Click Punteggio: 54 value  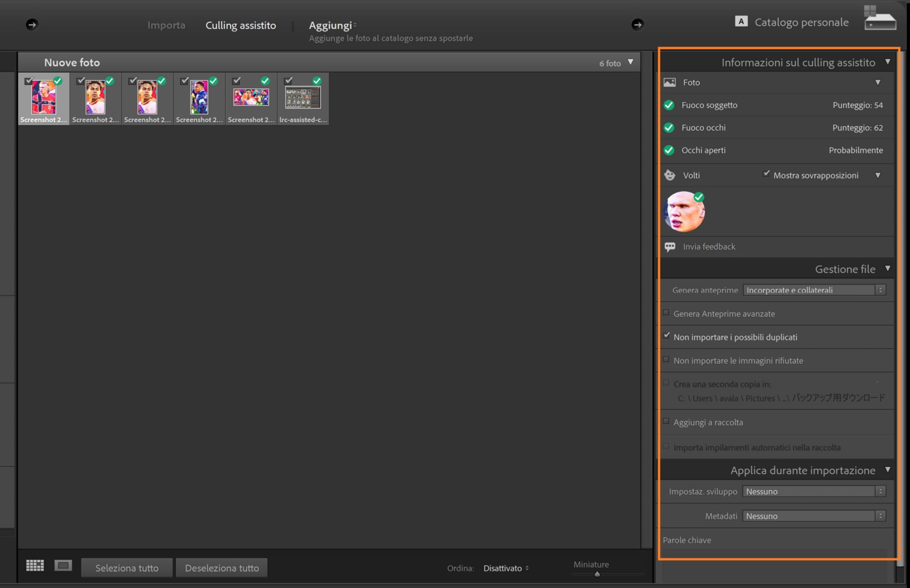[858, 105]
